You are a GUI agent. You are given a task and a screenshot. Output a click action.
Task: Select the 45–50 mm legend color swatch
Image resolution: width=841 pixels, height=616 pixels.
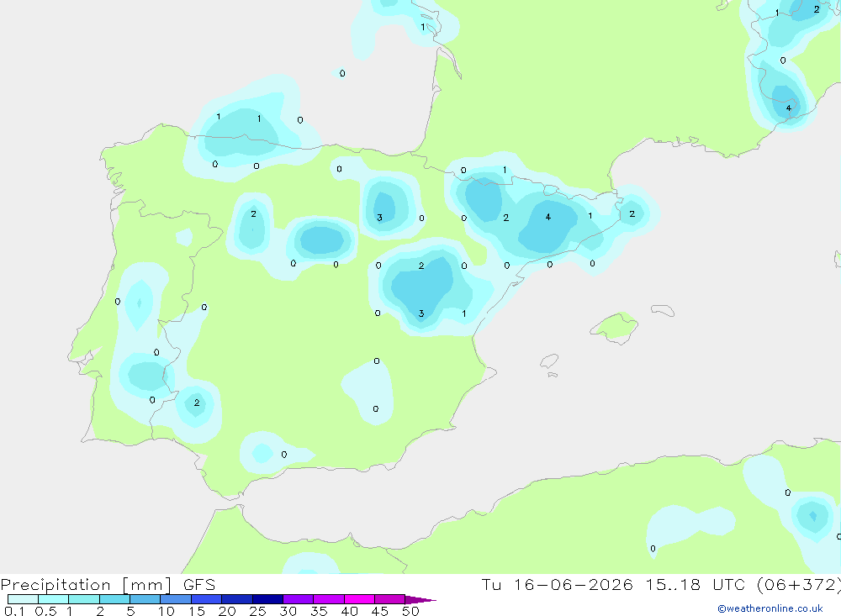pyautogui.click(x=390, y=599)
